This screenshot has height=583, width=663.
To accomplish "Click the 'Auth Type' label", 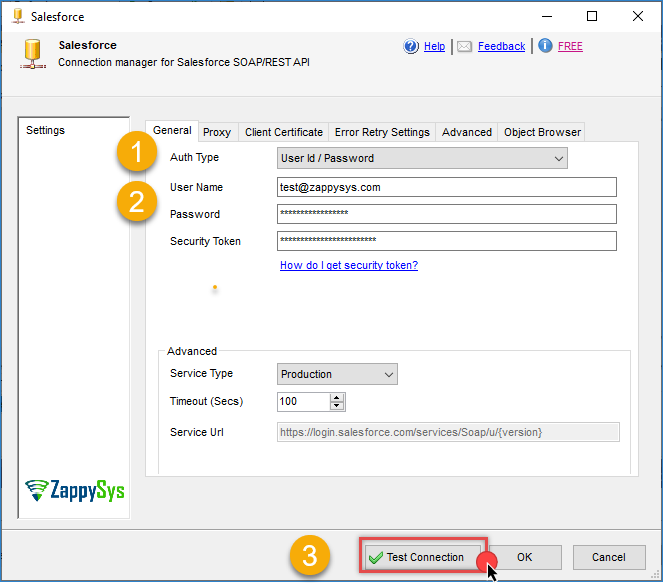I will click(x=195, y=157).
